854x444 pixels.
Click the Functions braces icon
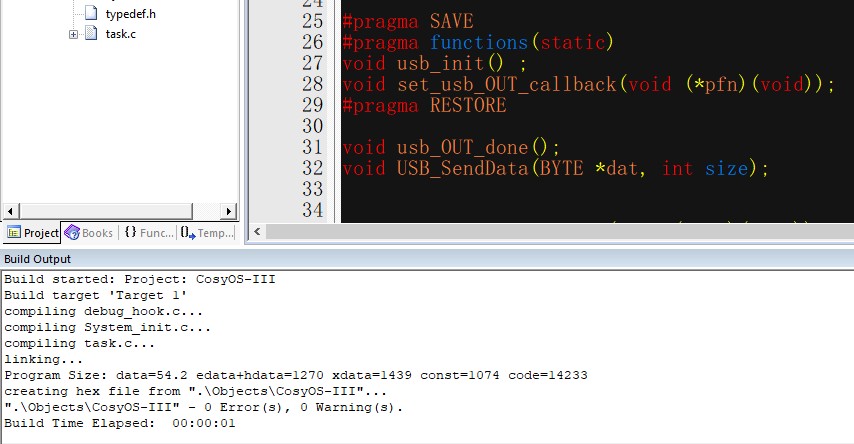(130, 232)
